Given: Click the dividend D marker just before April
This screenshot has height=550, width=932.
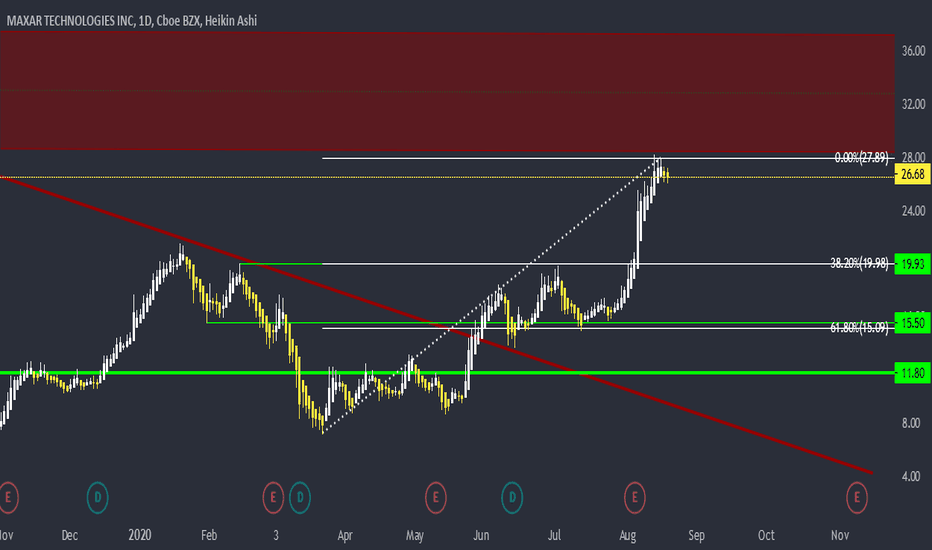Looking at the screenshot, I should [x=300, y=498].
